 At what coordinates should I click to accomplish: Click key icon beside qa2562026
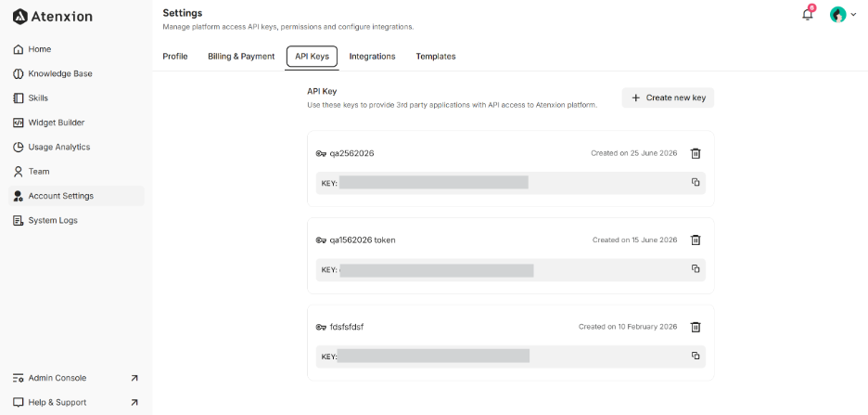tap(321, 153)
